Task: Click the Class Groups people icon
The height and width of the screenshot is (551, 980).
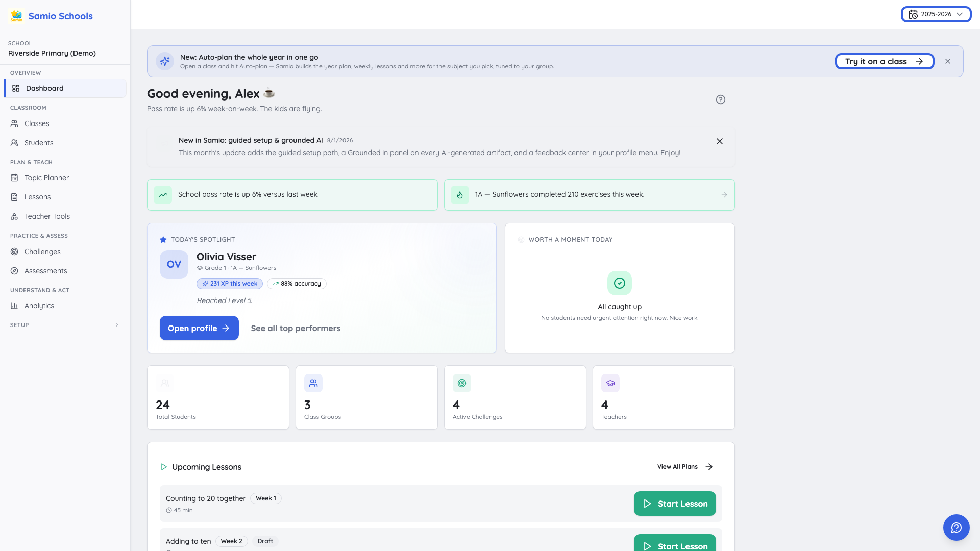Action: point(313,383)
